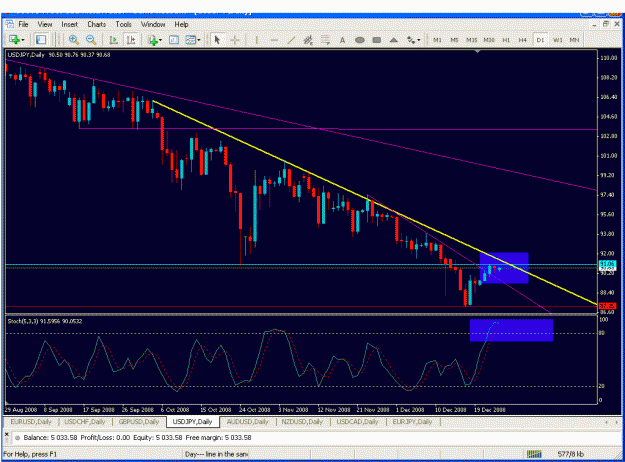Expand the new chart dropdown arrow

[23, 40]
